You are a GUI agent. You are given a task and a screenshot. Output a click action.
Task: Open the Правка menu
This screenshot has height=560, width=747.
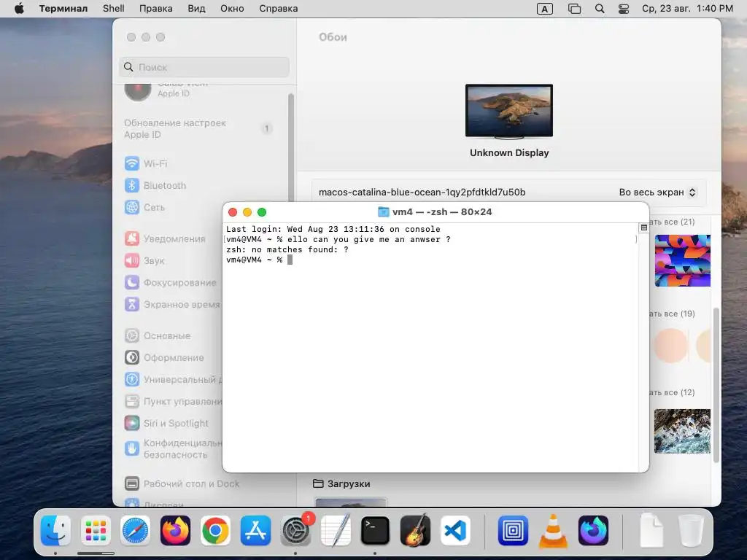pyautogui.click(x=156, y=9)
